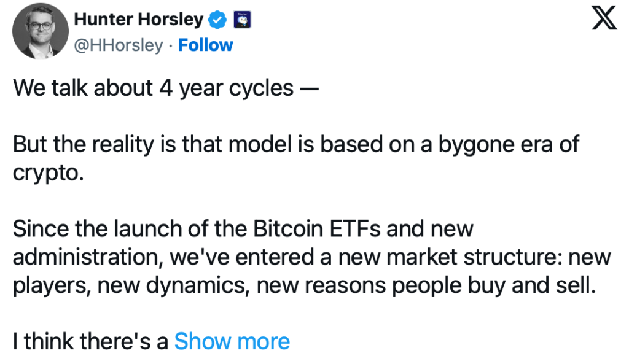Click the "I think there's a" text
This screenshot has height=364, width=629.
[x=90, y=341]
